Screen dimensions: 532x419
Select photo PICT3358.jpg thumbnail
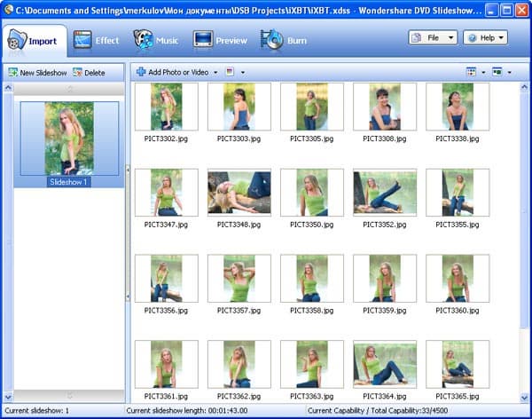tap(312, 279)
